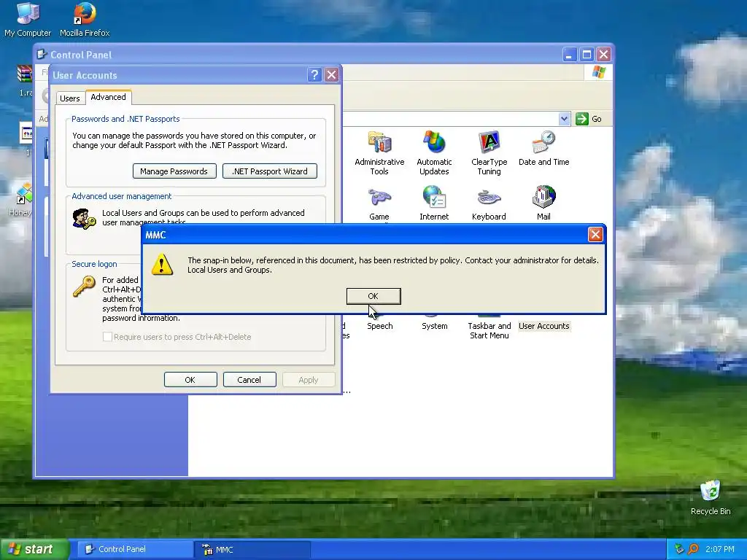Close the MMC warning dialog
Viewport: 747px width, 560px height.
[595, 234]
